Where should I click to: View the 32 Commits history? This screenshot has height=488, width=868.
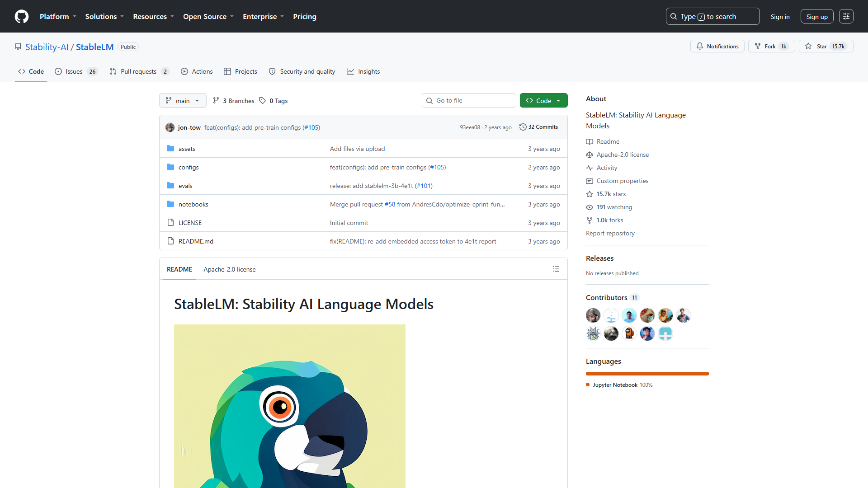538,127
